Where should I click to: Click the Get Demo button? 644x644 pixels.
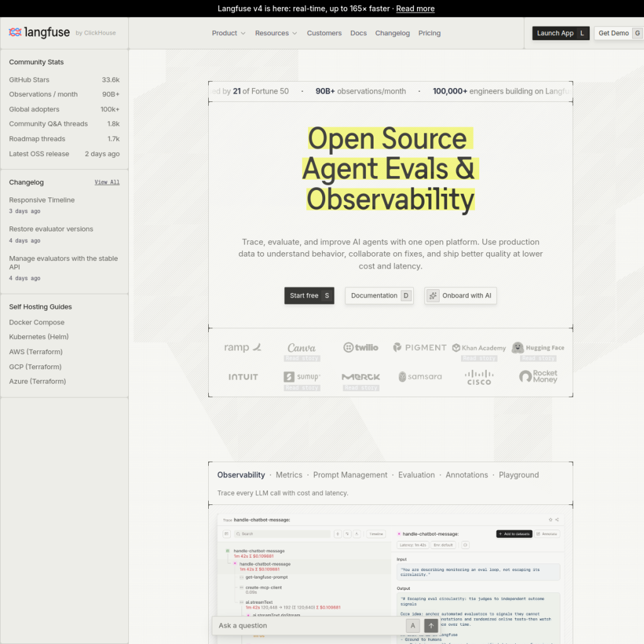pyautogui.click(x=619, y=33)
